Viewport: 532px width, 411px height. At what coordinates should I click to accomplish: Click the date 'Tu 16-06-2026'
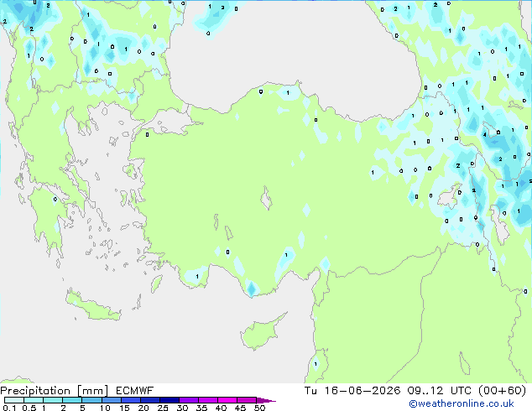[352, 391]
